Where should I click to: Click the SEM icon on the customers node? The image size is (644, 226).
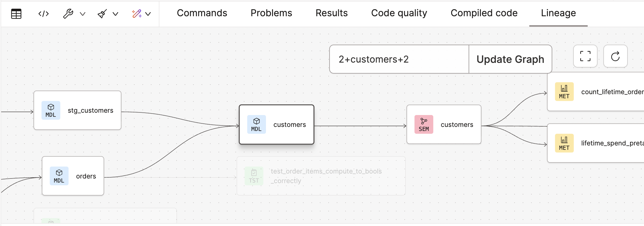point(424,124)
